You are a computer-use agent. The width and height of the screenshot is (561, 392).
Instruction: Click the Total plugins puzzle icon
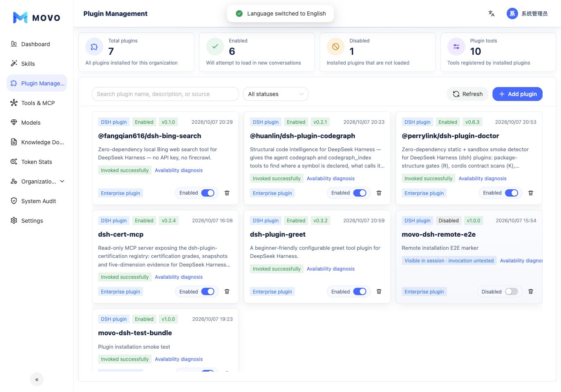(94, 47)
